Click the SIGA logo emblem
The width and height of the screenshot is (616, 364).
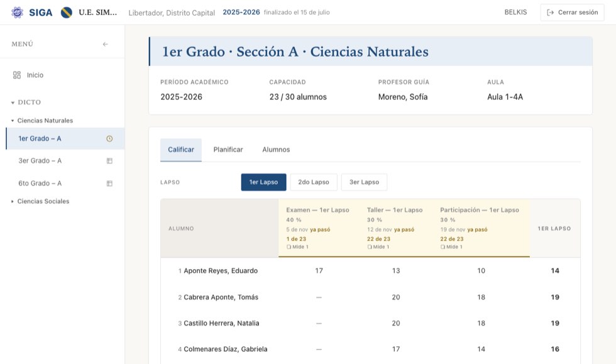[x=17, y=13]
